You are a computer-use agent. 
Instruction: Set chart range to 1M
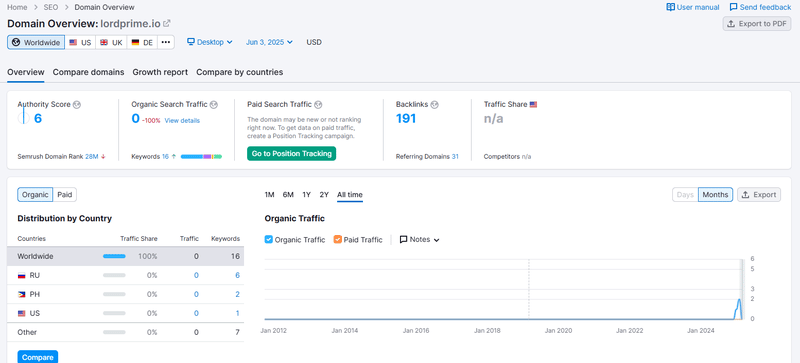point(269,195)
